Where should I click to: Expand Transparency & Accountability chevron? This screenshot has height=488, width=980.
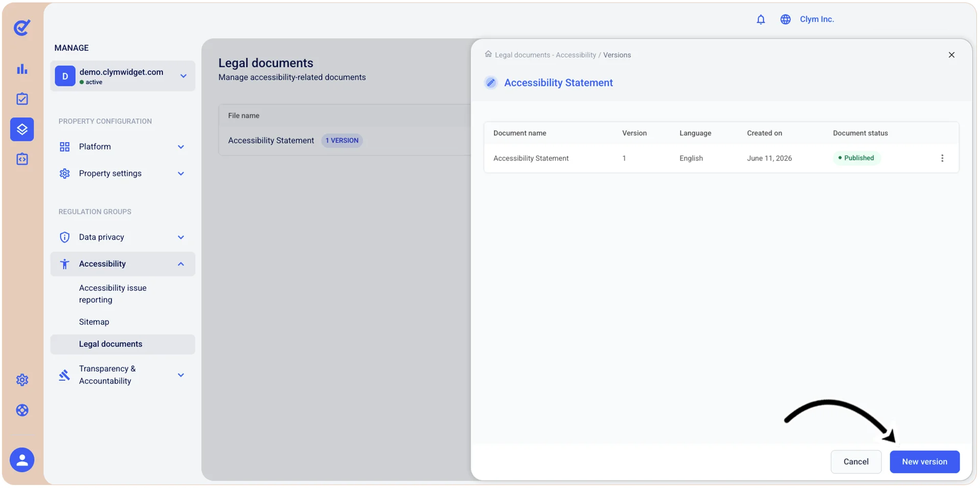(181, 375)
